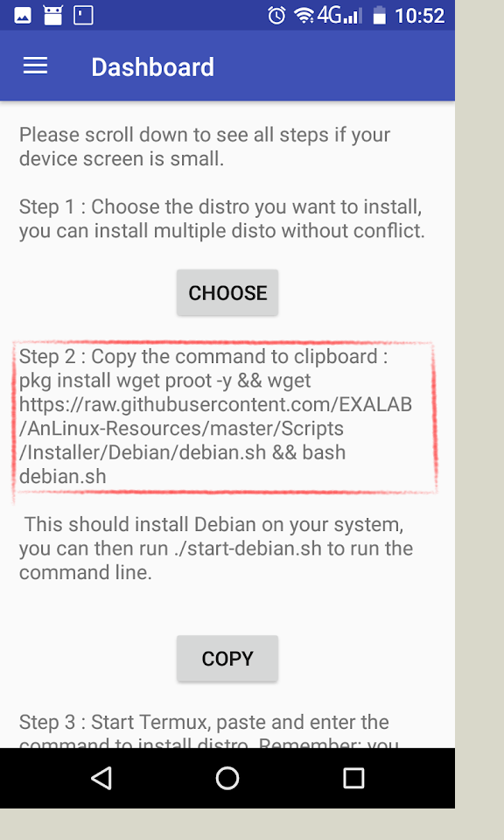Tap the Android back navigation button

(x=101, y=778)
